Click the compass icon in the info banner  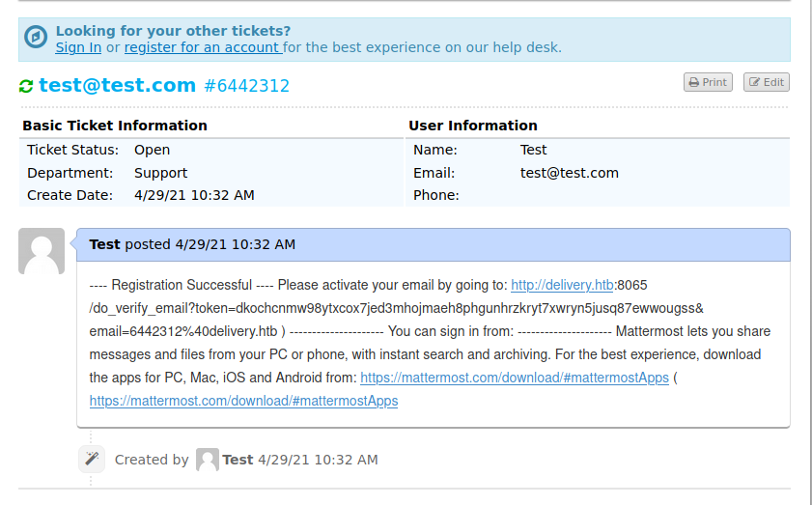(36, 38)
